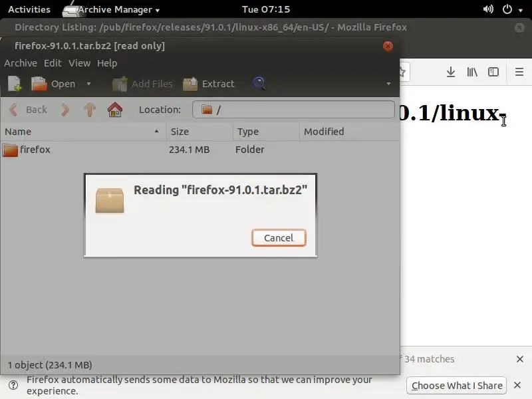
Task: Open an archive with the Open button
Action: coord(53,84)
